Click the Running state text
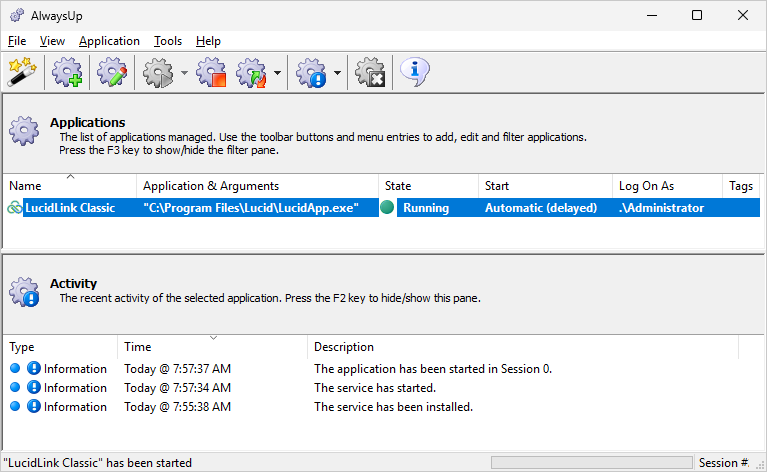This screenshot has width=767, height=472. point(426,208)
